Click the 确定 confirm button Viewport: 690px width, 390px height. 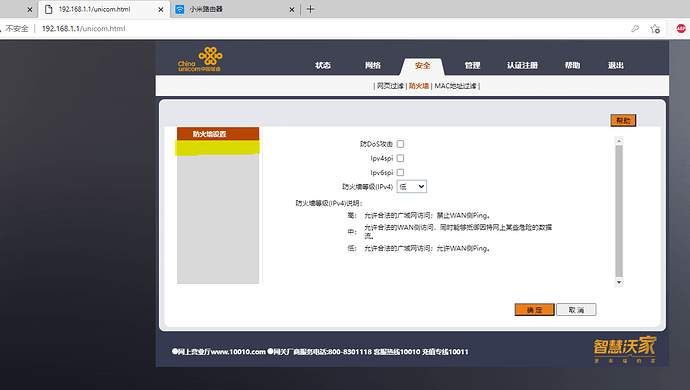pyautogui.click(x=534, y=310)
